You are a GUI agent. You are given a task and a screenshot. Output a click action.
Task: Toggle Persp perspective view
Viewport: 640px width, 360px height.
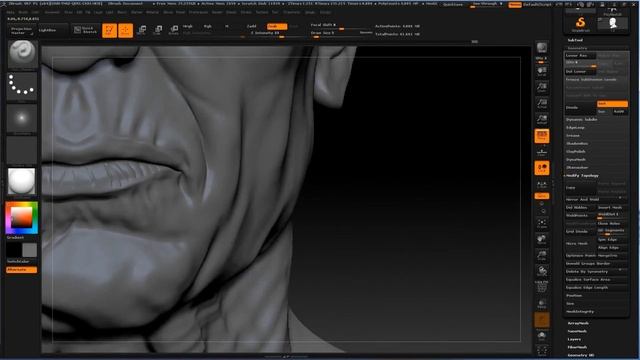point(542,136)
